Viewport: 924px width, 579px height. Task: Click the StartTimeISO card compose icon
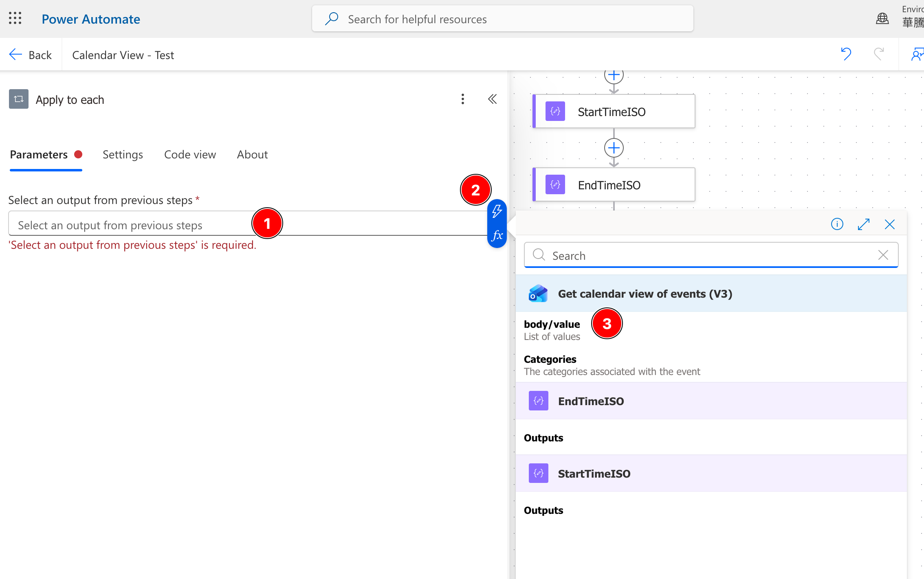click(555, 111)
